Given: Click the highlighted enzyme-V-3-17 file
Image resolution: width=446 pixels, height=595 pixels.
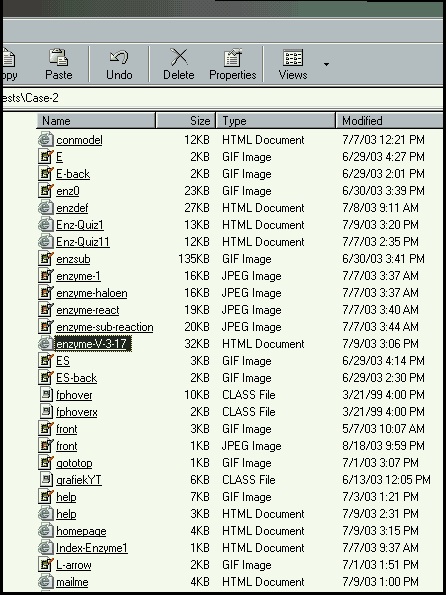Looking at the screenshot, I should click(93, 344).
